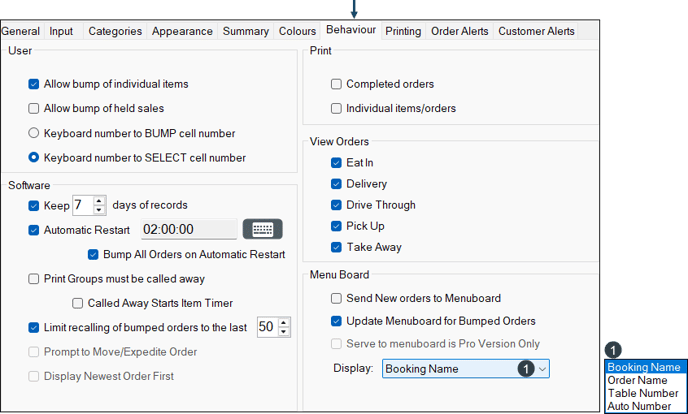Select the Appearance tab
Image resolution: width=688 pixels, height=414 pixels.
182,31
